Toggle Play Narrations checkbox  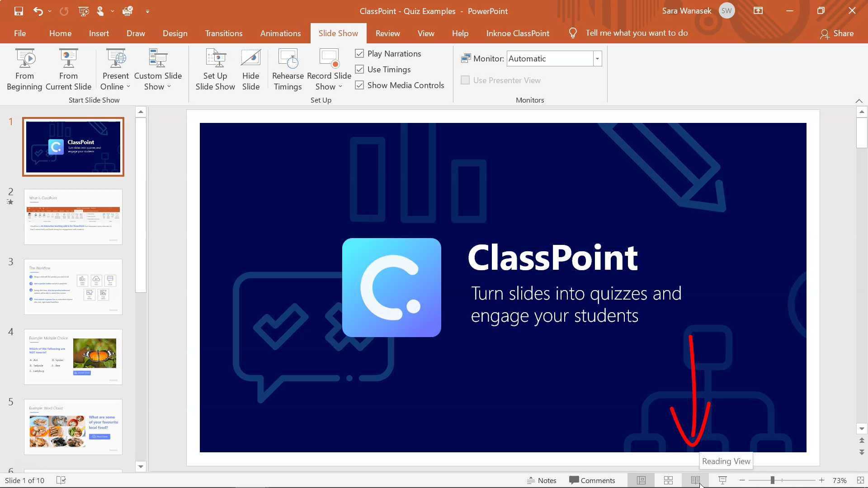tap(359, 53)
